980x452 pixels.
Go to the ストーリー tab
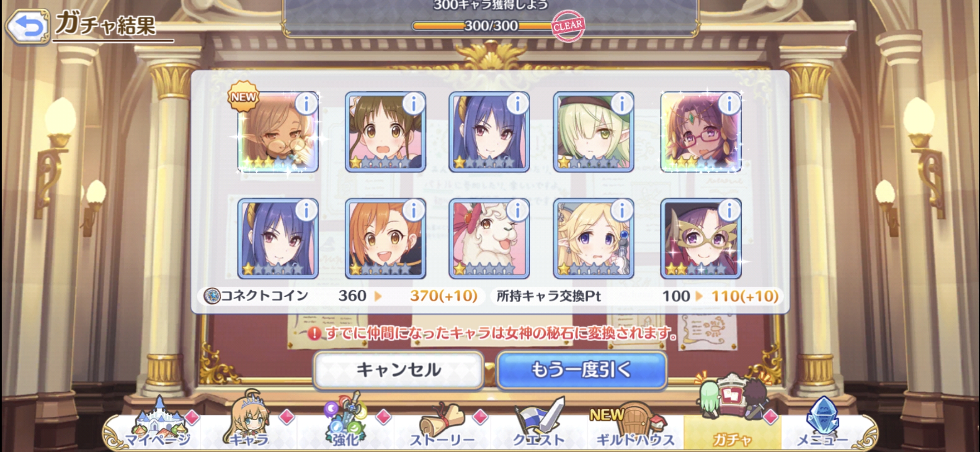[x=442, y=425]
